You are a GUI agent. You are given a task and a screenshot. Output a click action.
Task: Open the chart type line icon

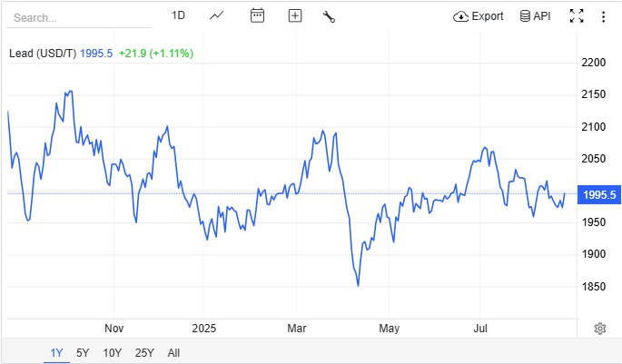(x=217, y=15)
